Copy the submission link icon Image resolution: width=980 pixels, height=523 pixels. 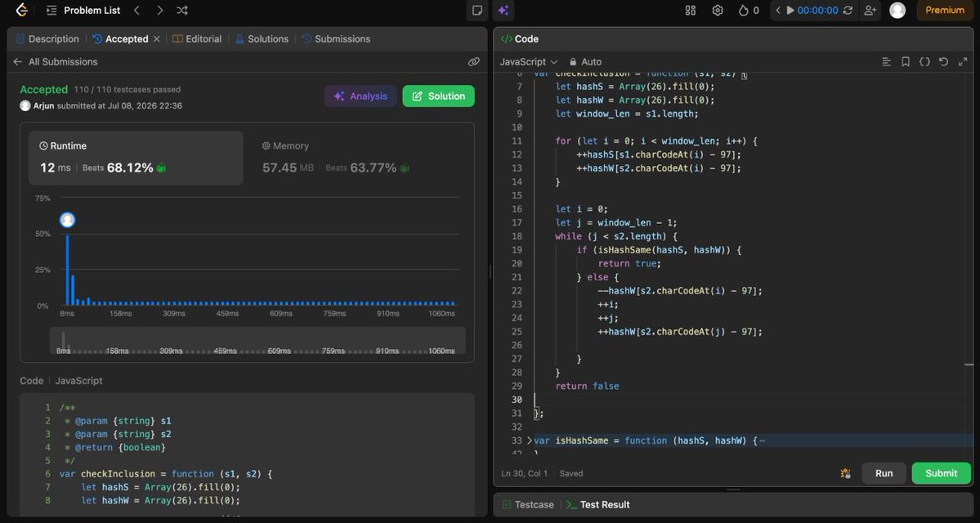474,62
